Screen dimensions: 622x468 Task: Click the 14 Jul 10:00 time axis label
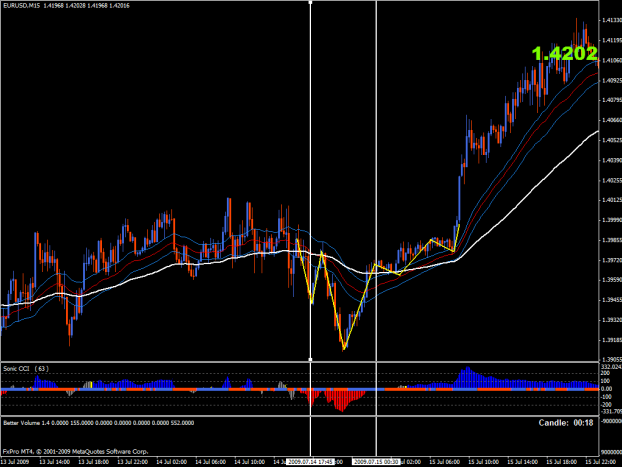tap(249, 462)
